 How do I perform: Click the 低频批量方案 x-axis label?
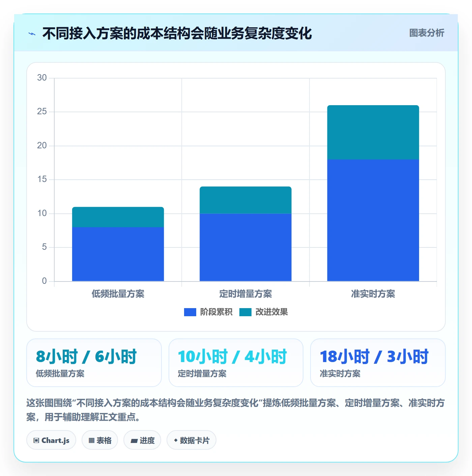pyautogui.click(x=118, y=294)
